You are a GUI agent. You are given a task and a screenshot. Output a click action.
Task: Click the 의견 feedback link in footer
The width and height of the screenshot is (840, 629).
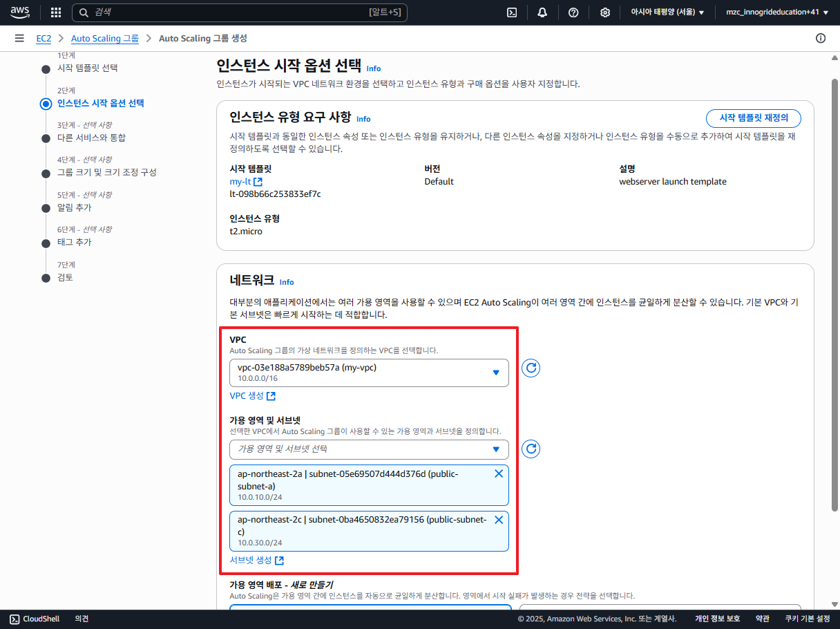pos(82,619)
